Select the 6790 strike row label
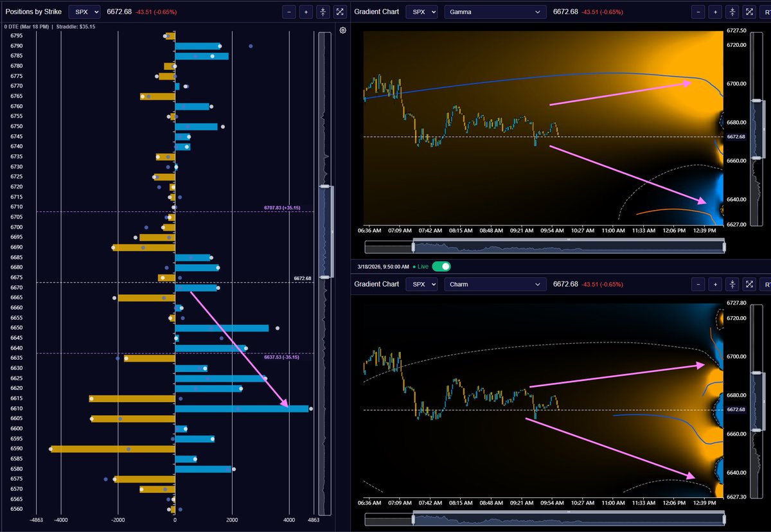The width and height of the screenshot is (771, 532). coord(17,46)
